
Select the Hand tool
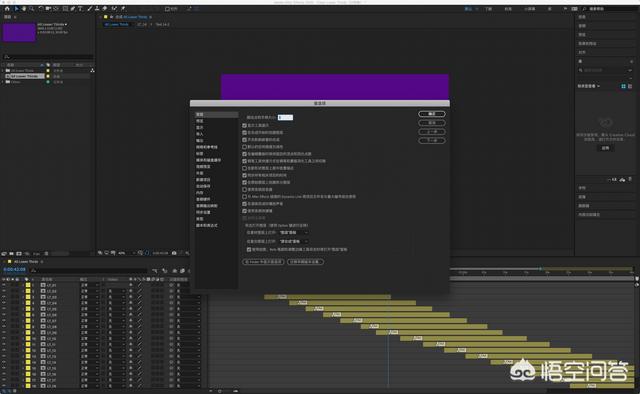point(24,9)
